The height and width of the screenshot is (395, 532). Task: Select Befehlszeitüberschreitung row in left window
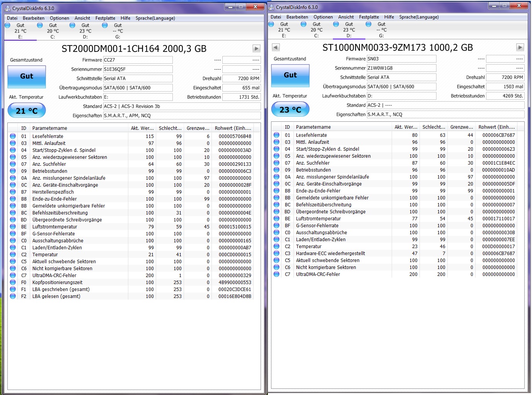click(131, 213)
